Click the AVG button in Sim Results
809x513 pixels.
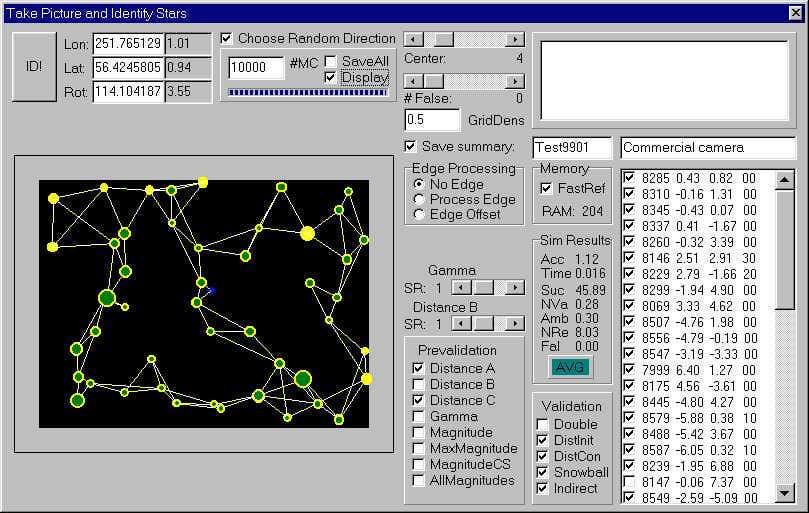coord(570,367)
